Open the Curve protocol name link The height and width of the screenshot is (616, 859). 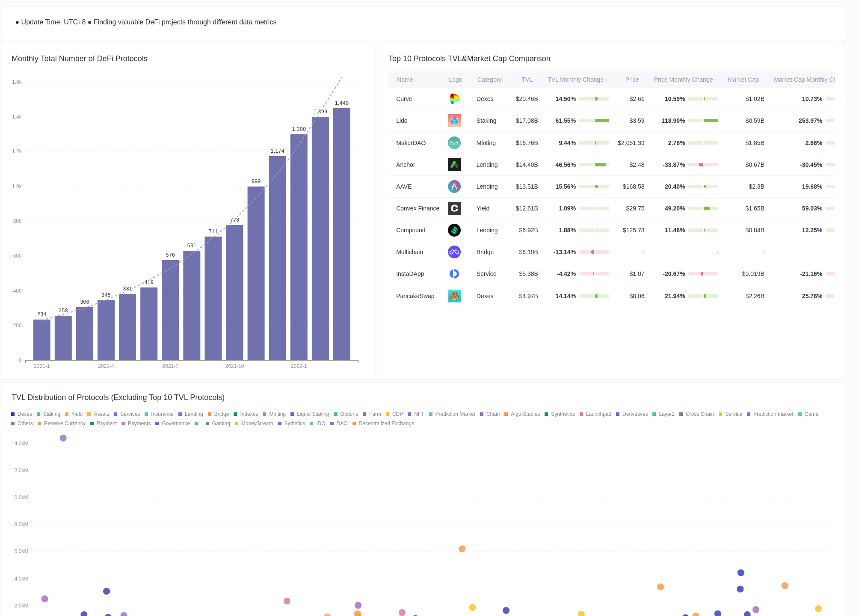tap(404, 99)
